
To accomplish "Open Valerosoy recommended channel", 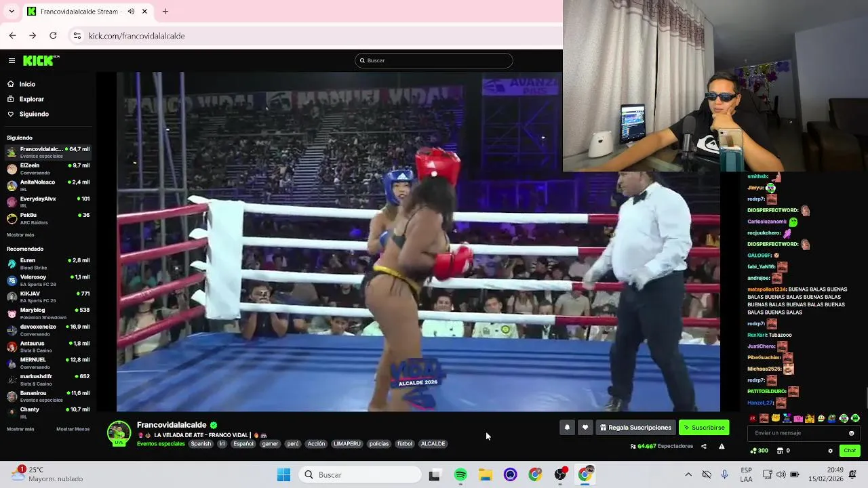I will point(47,280).
